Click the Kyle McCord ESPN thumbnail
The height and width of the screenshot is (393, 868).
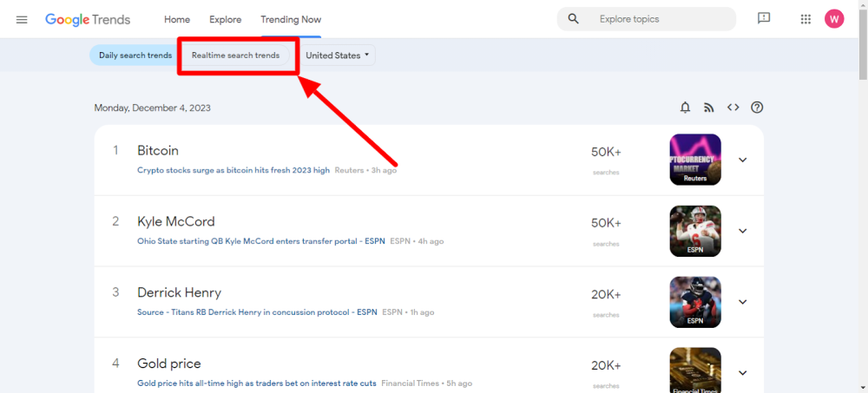pos(695,231)
